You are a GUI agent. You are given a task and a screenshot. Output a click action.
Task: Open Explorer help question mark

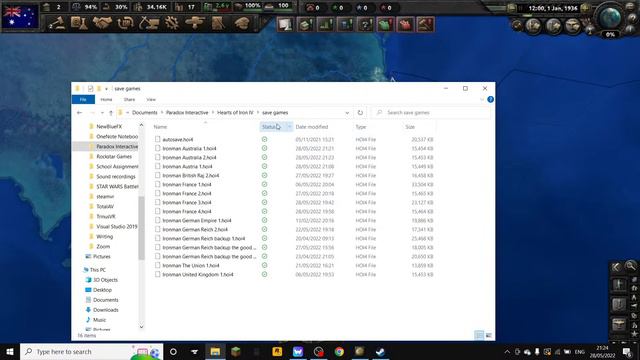point(490,99)
